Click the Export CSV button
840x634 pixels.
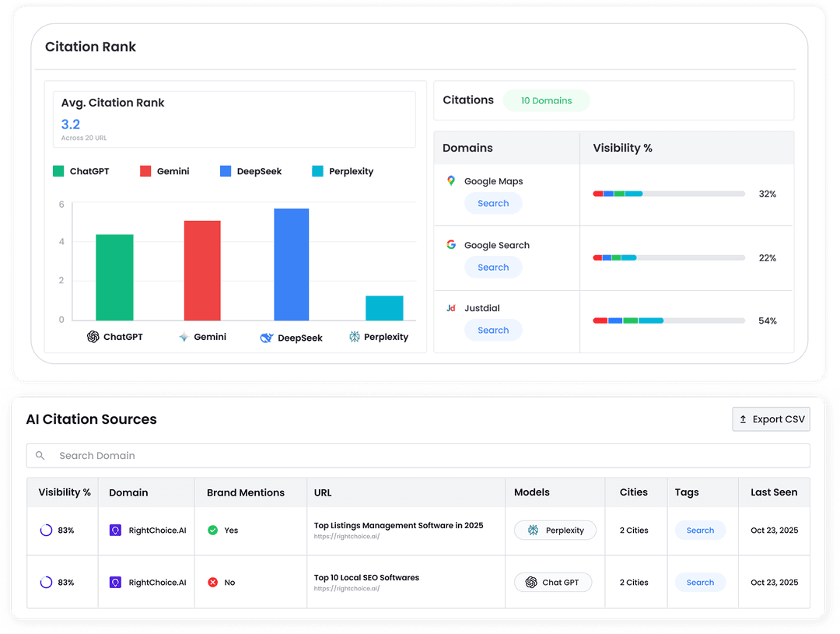coord(771,419)
